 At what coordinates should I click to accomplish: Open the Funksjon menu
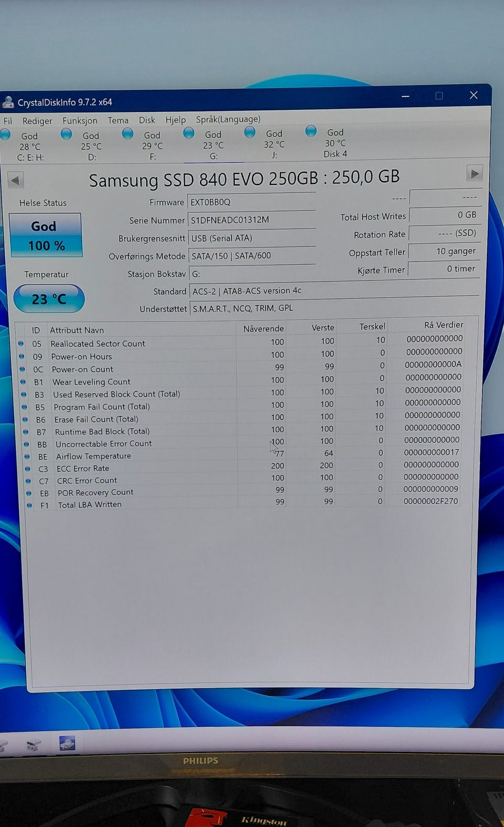[80, 120]
